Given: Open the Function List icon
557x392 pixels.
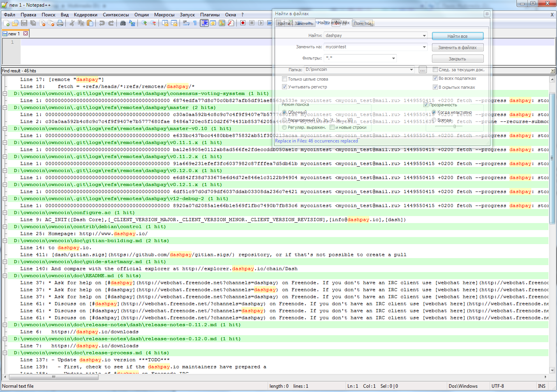Looking at the screenshot, I should tap(231, 23).
